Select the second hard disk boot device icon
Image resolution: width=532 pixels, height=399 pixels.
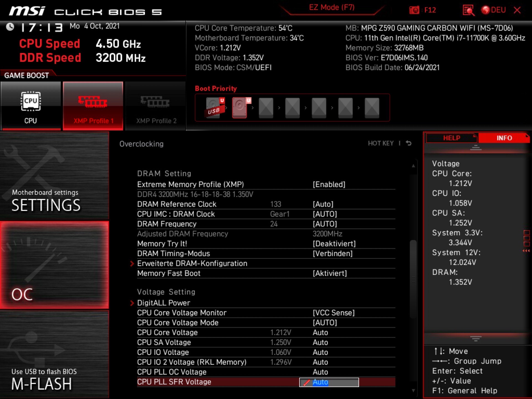[240, 108]
